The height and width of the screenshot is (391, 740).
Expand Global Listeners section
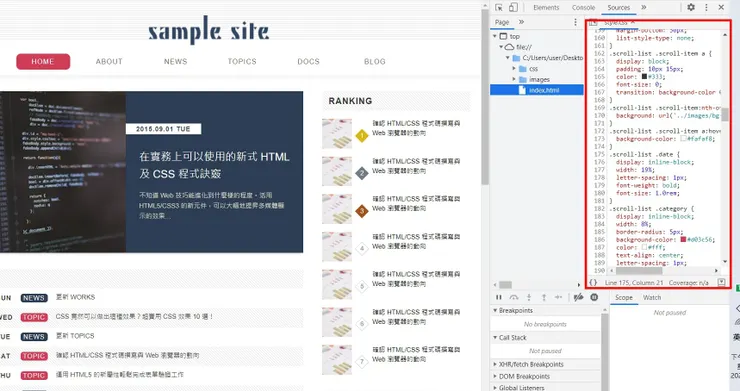tap(495, 388)
